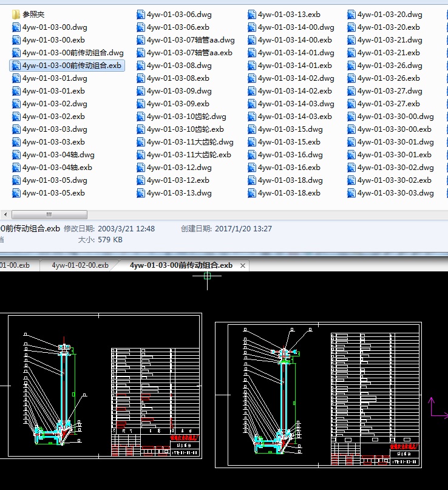
Task: Select file name 4yw-01-03-02.dwg
Action: pyautogui.click(x=55, y=104)
